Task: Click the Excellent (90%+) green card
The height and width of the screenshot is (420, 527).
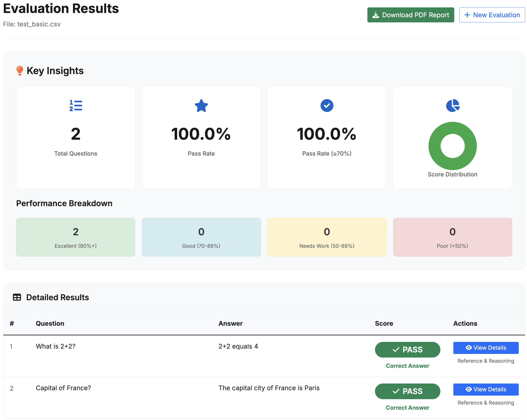Action: point(76,237)
